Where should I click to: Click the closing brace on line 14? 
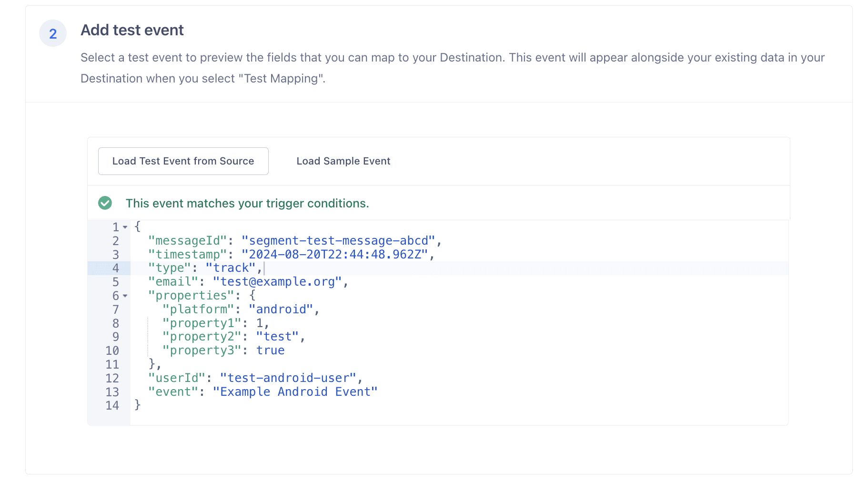(x=138, y=405)
